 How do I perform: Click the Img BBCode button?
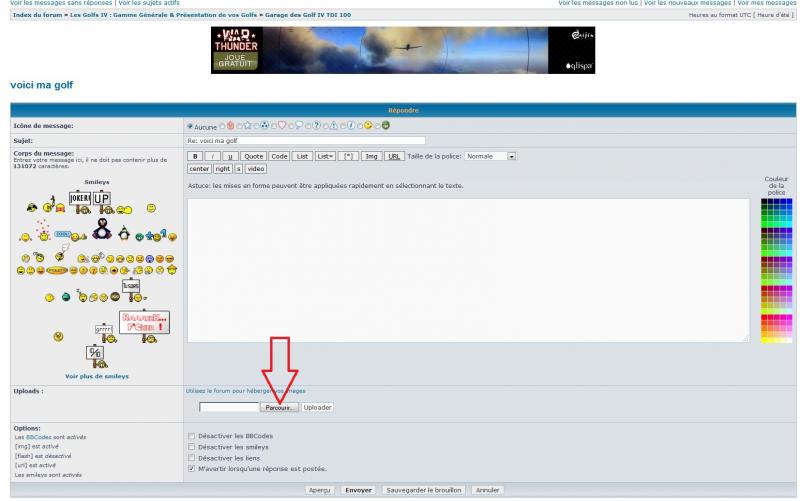point(371,156)
